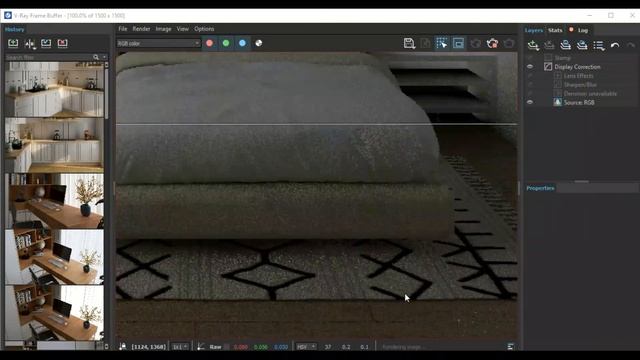Open the File menu
Viewport: 640px width, 360px height.
pos(122,29)
